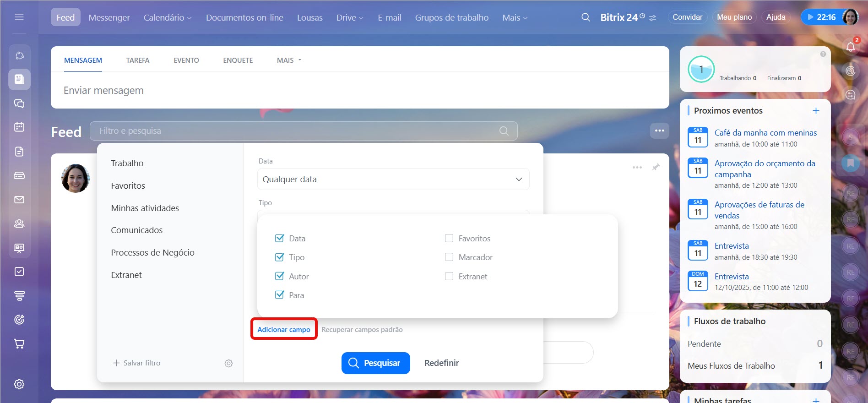Image resolution: width=868 pixels, height=403 pixels.
Task: Pin the feed post with pin icon
Action: tap(656, 167)
